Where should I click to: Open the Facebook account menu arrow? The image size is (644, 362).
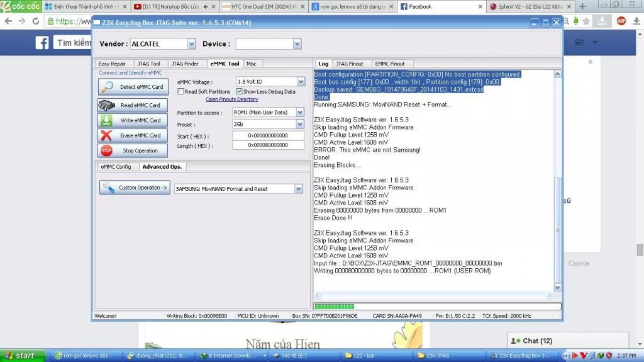tap(595, 42)
